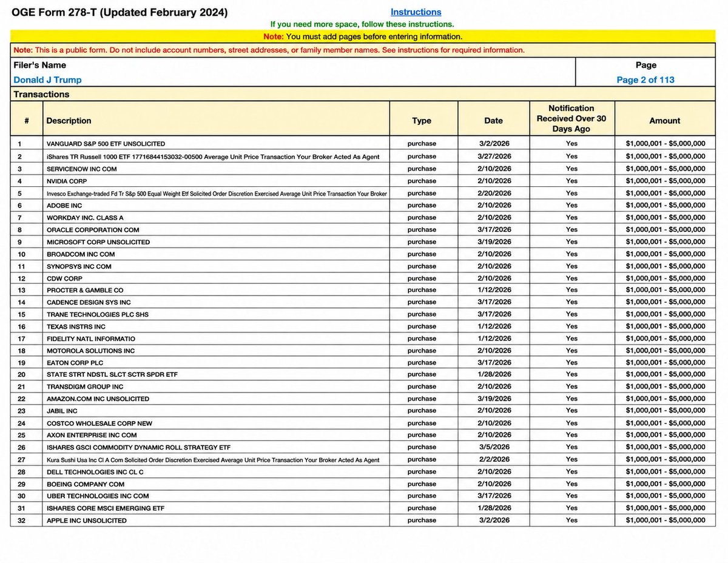Screen dimensions: 728x563
Task: Click DELL TECHNOLOGIES INC CL C description
Action: pos(95,471)
